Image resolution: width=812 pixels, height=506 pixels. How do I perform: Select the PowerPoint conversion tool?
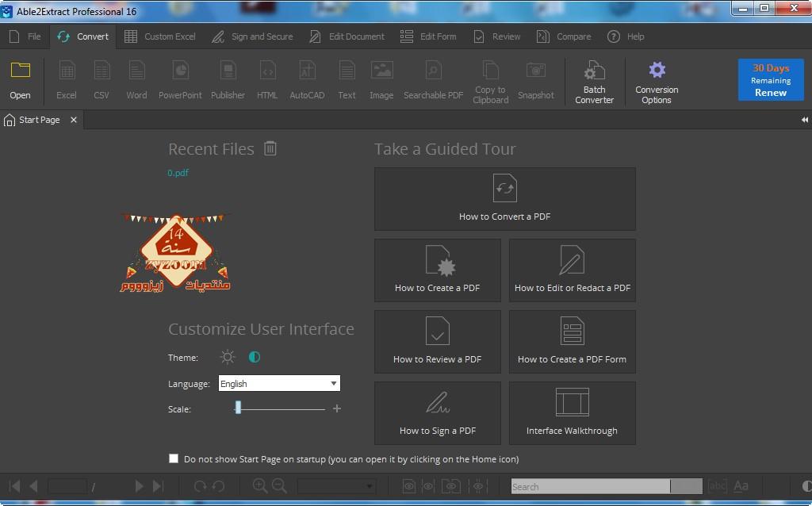pos(180,80)
